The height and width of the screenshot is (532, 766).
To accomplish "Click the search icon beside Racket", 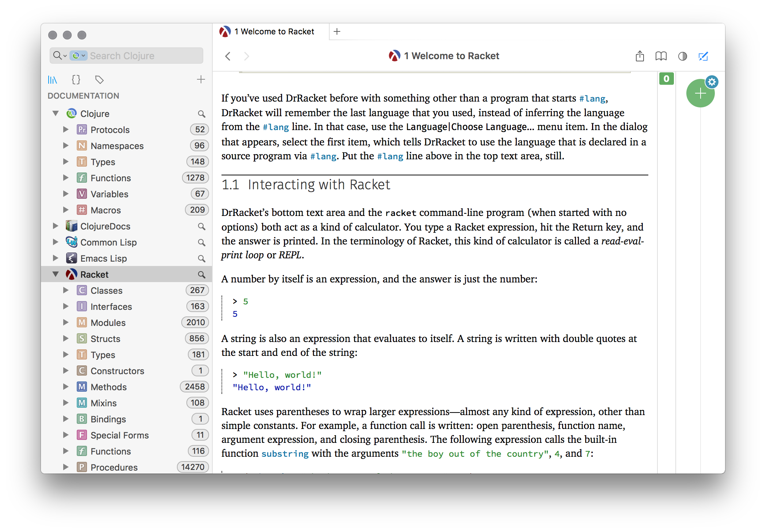I will 201,275.
